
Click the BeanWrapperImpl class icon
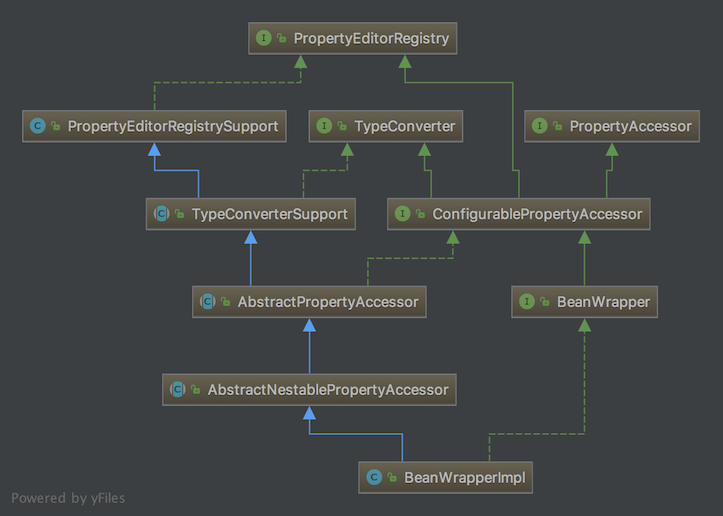[x=374, y=476]
